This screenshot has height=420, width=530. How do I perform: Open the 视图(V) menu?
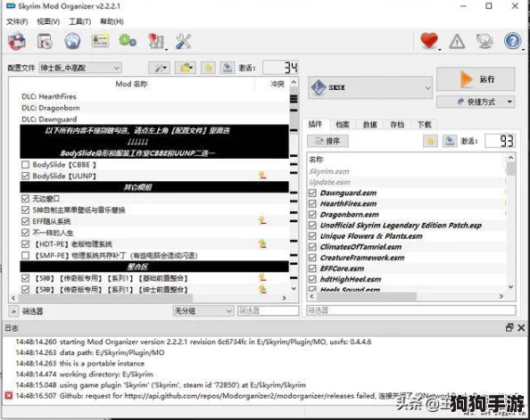(48, 21)
